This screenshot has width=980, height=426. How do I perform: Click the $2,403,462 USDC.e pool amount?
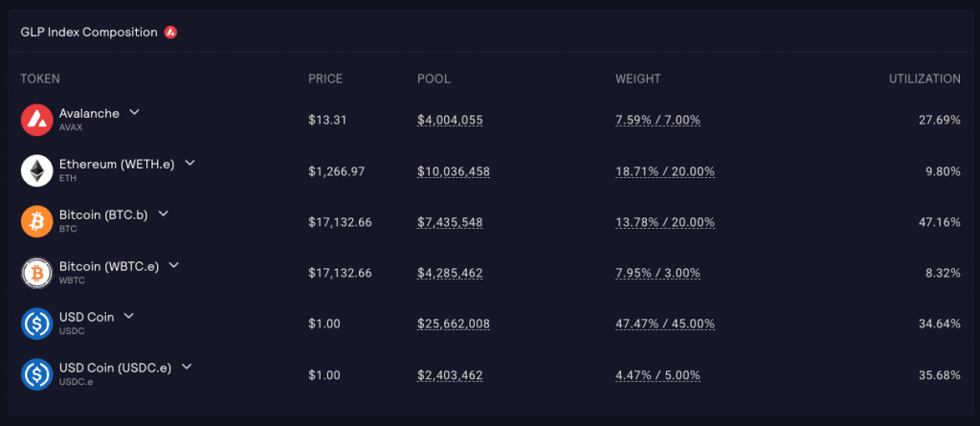450,375
